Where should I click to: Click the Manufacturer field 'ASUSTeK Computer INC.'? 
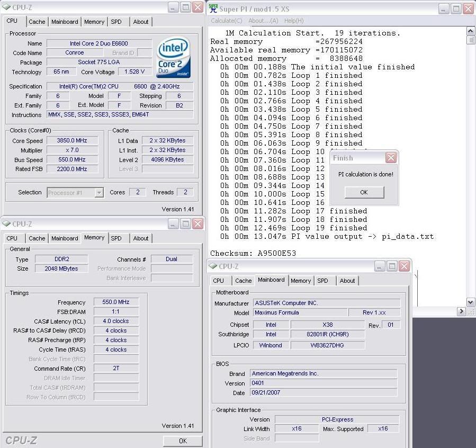point(327,303)
